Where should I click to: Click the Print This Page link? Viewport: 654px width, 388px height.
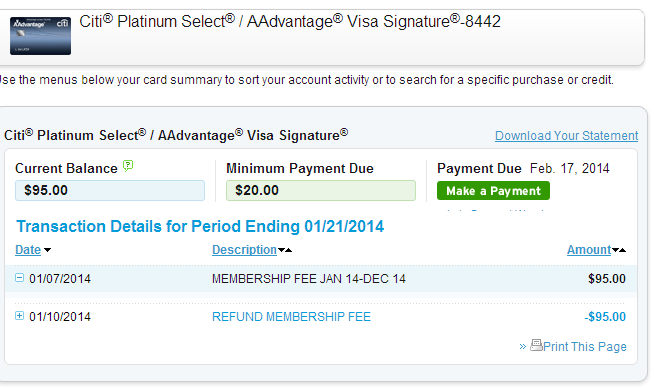[x=584, y=346]
